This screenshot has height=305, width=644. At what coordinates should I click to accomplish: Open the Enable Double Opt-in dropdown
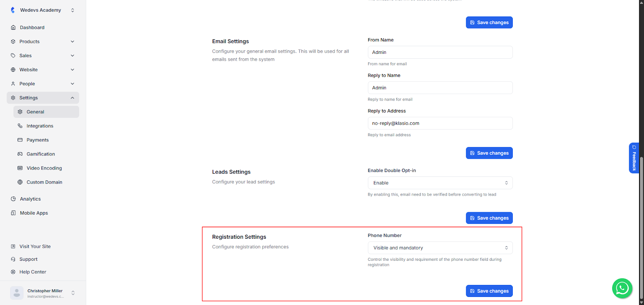click(440, 183)
